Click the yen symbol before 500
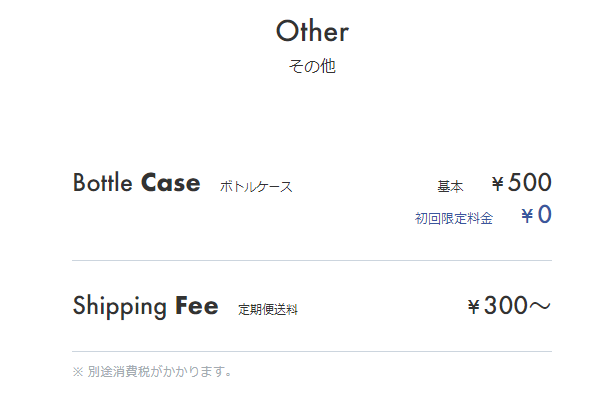This screenshot has width=606, height=394. tap(498, 183)
